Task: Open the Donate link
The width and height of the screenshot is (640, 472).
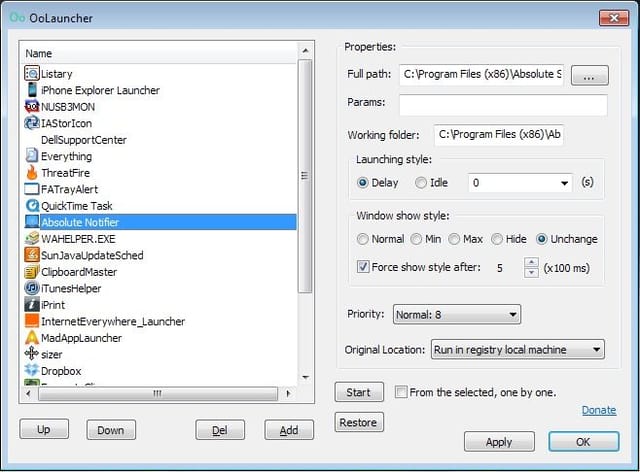Action: tap(599, 410)
